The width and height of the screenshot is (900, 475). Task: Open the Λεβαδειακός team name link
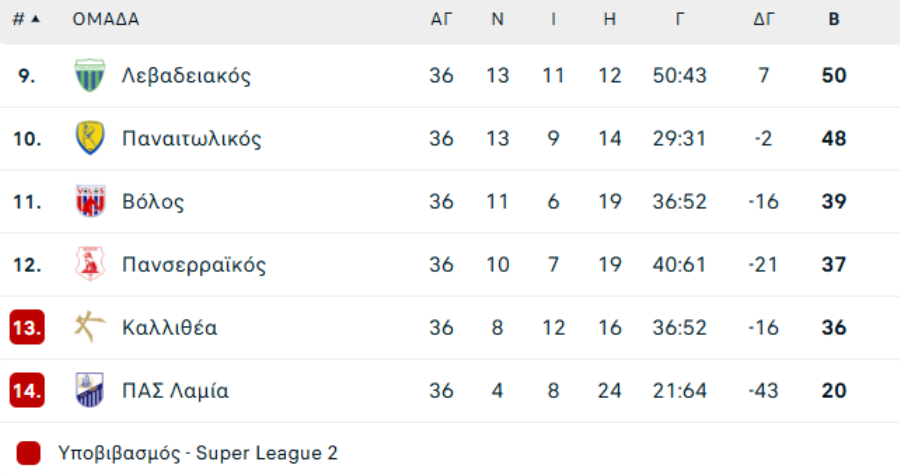tap(186, 75)
